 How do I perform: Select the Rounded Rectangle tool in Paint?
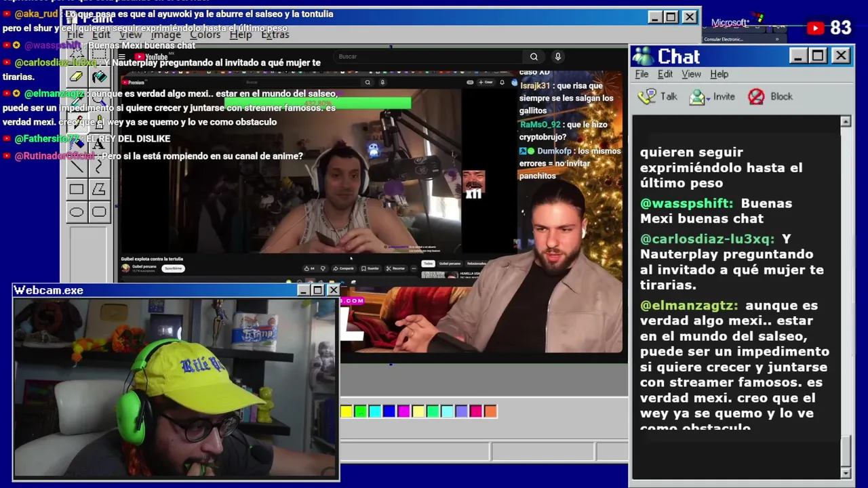tap(99, 212)
